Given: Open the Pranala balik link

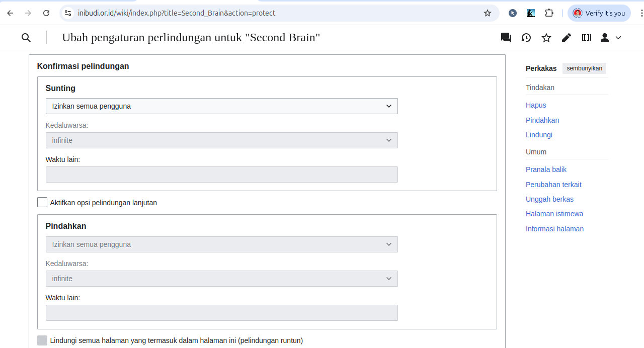Looking at the screenshot, I should point(546,169).
